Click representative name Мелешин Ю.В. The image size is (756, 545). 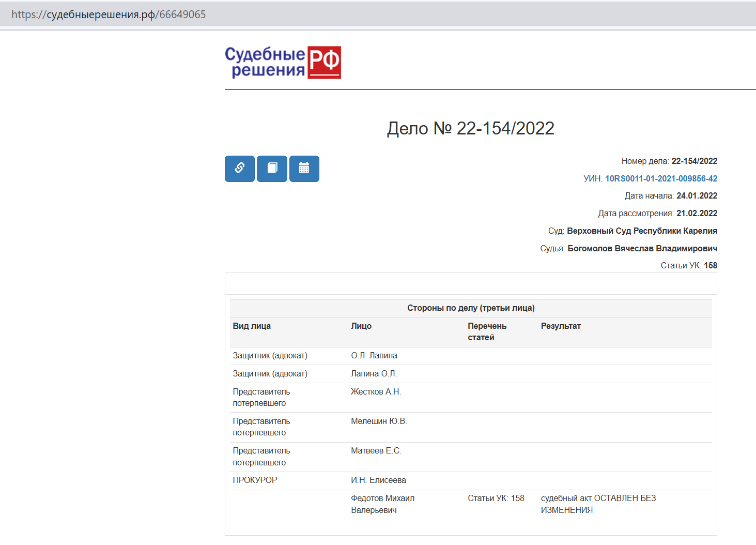(x=379, y=421)
